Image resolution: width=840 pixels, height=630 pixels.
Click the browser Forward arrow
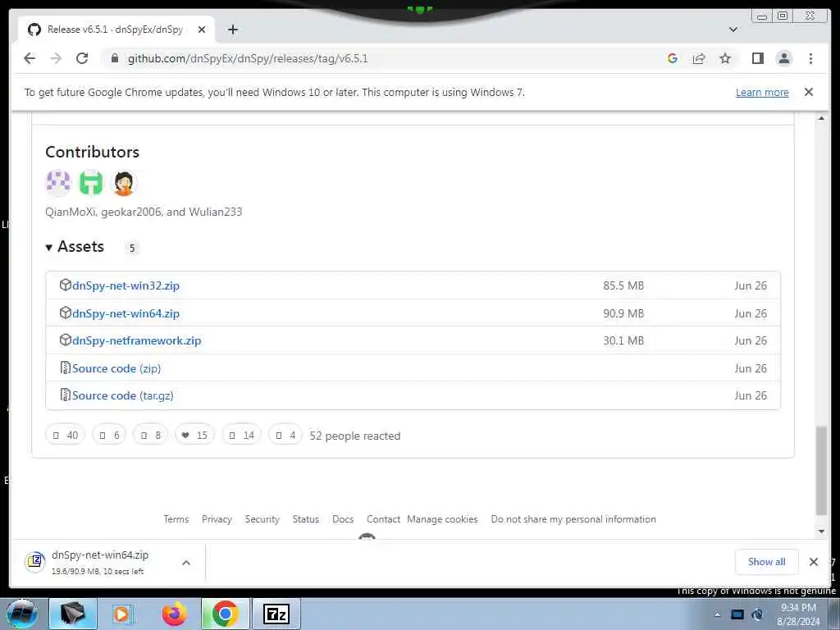pyautogui.click(x=56, y=58)
